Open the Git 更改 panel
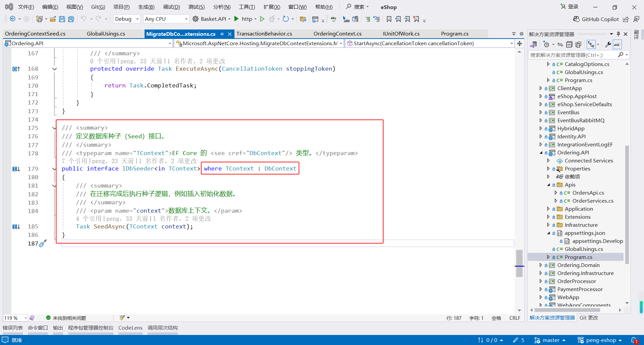This screenshot has height=345, width=644. coord(589,318)
